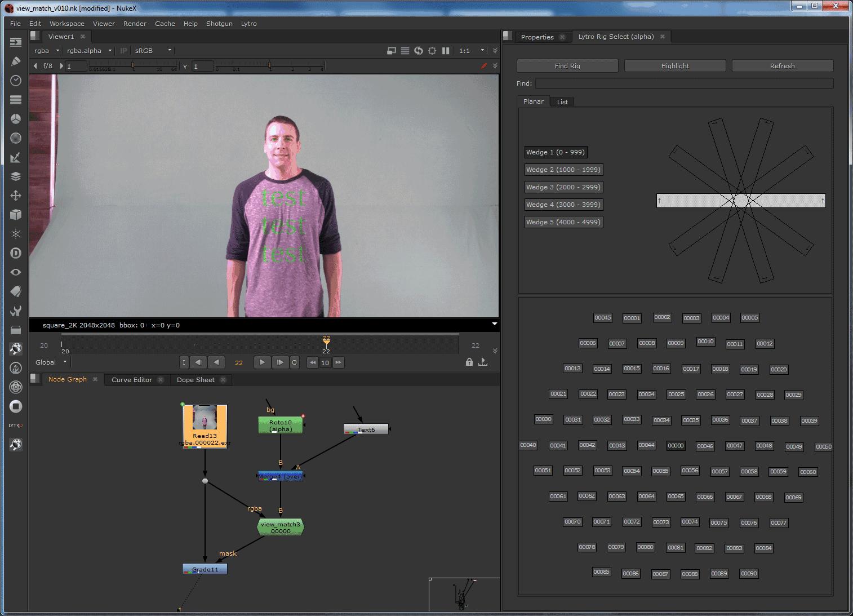Image resolution: width=853 pixels, height=616 pixels.
Task: Open the Color nodes menu icon
Action: 16,119
